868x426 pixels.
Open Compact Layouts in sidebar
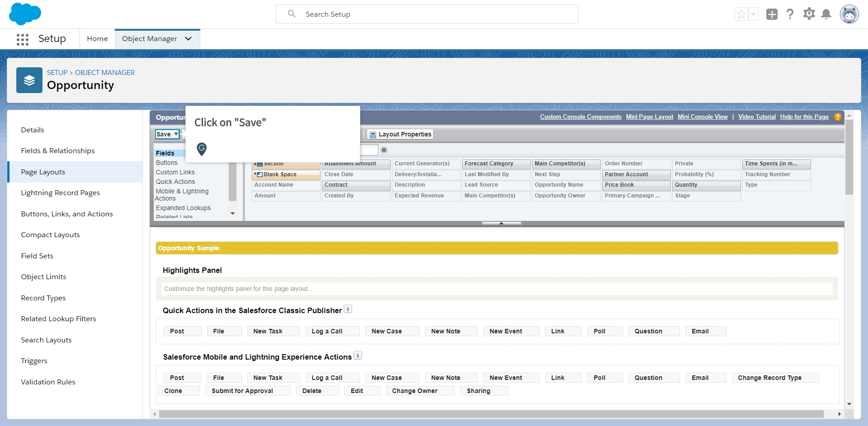[x=50, y=235]
